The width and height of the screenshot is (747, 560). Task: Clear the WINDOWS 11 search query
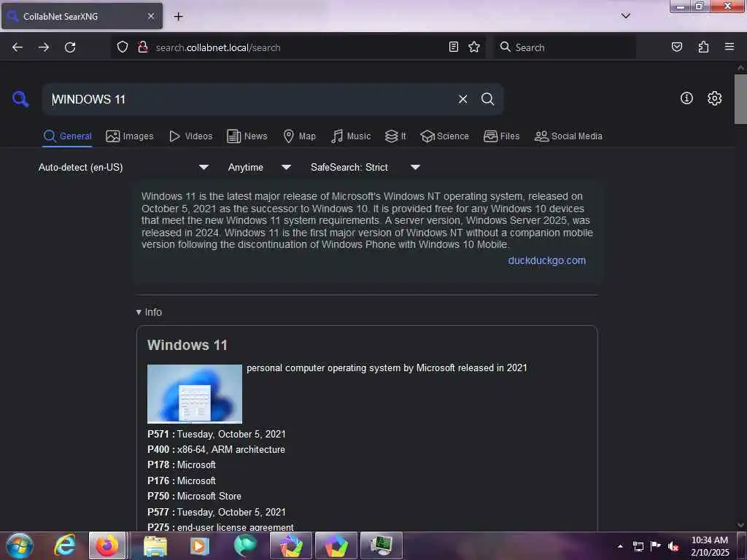462,99
